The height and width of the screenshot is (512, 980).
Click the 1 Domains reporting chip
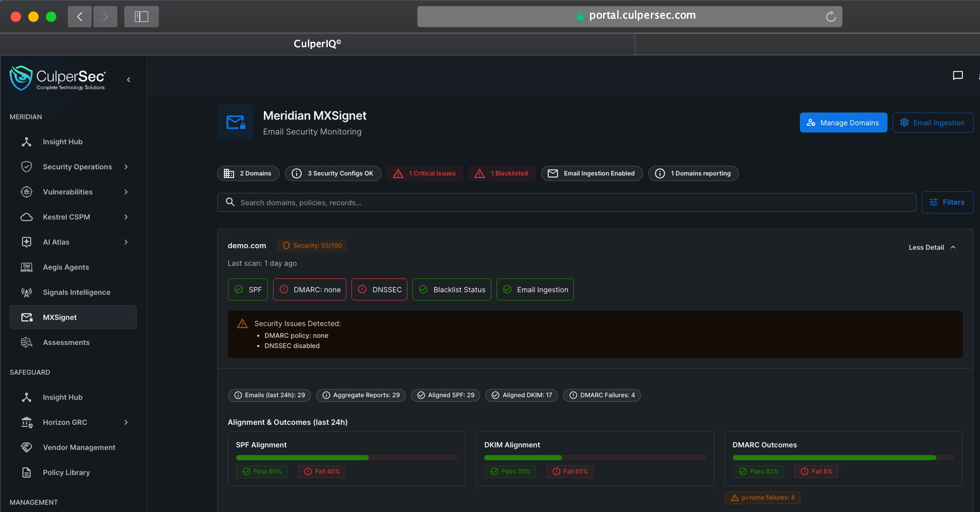click(x=693, y=173)
